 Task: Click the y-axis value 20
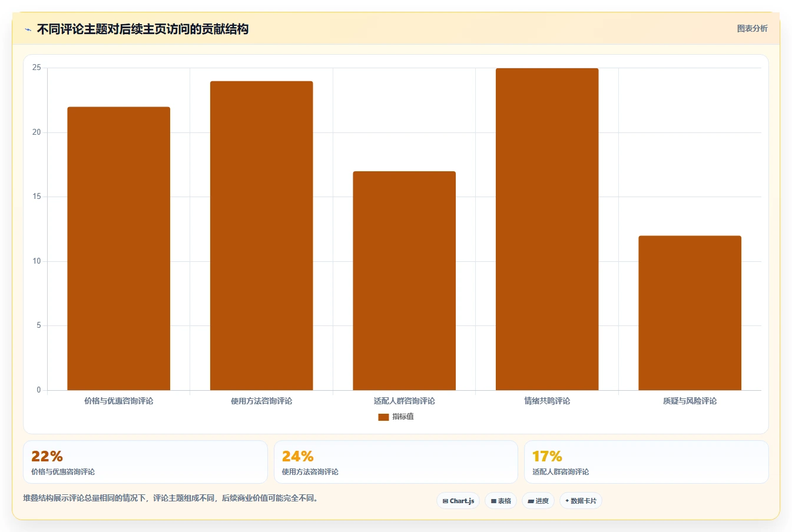37,132
